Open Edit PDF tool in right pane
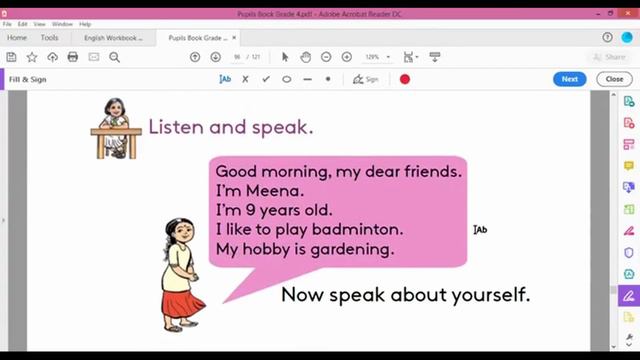 point(629,144)
